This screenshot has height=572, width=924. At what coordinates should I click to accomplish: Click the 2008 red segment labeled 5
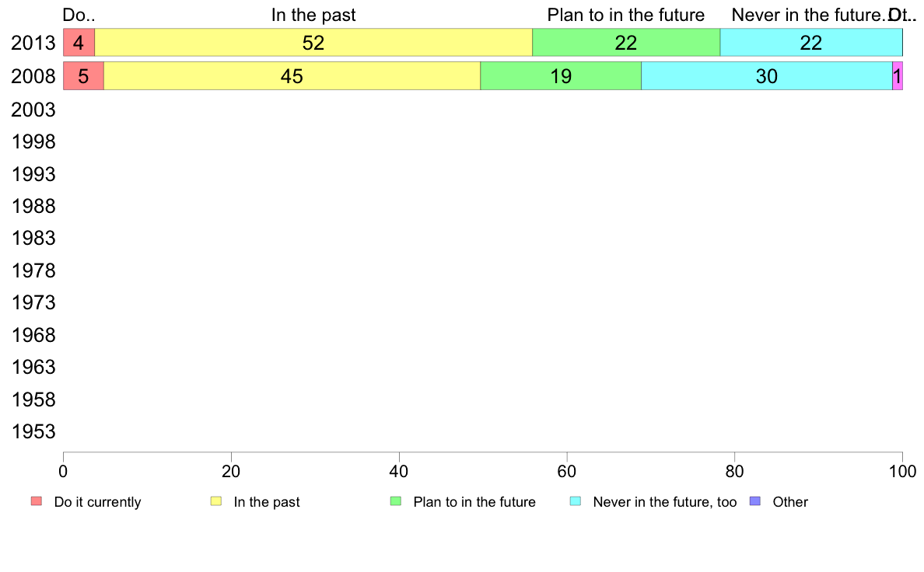84,76
